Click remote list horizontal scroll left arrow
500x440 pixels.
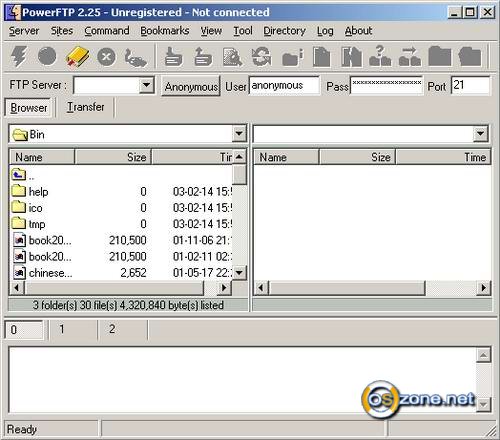tap(262, 288)
